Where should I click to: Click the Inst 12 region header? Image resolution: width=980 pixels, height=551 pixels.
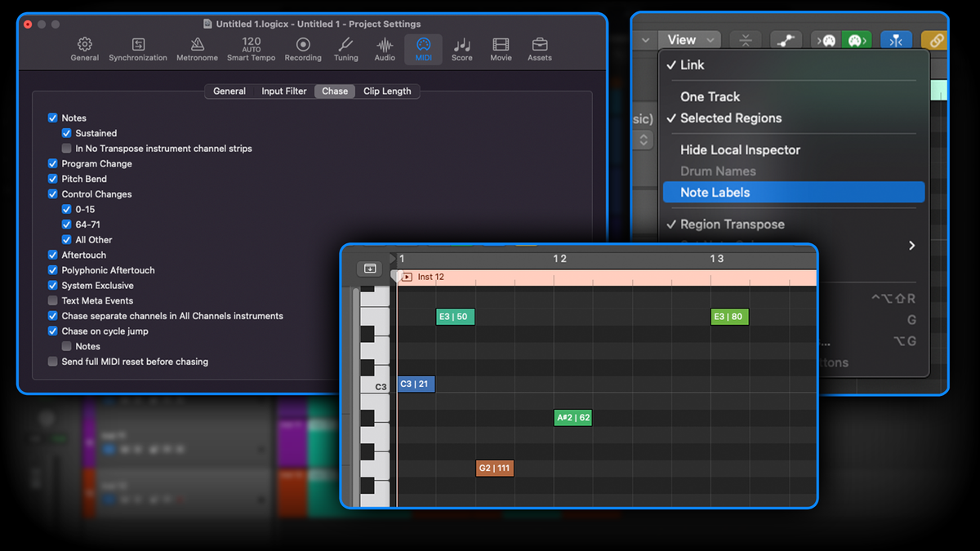click(x=607, y=278)
